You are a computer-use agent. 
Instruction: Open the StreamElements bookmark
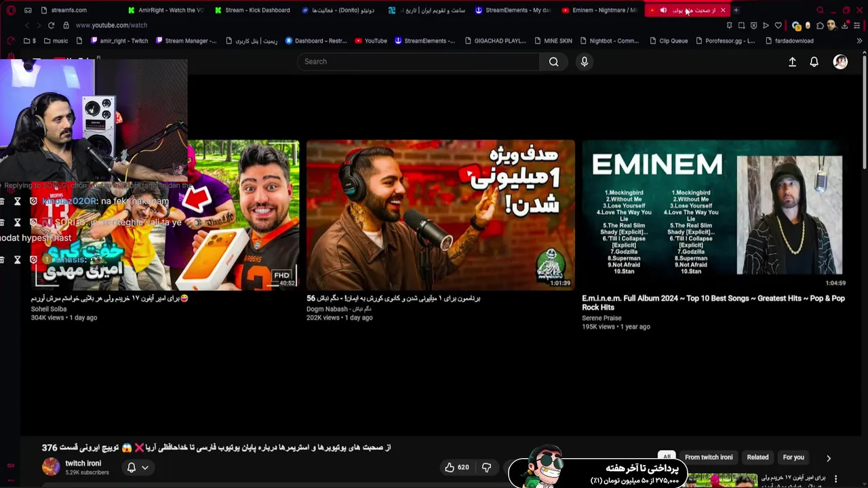point(425,41)
